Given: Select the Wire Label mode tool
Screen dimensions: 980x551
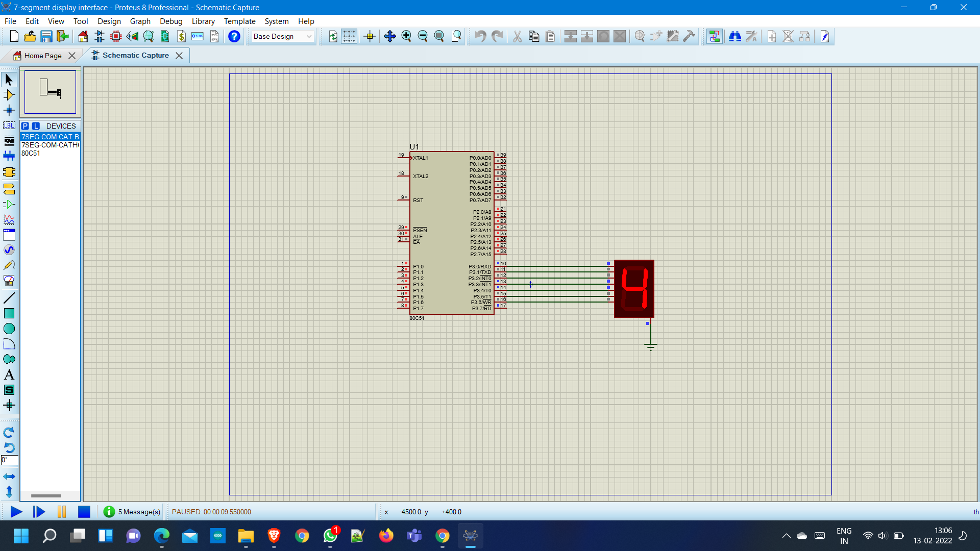Looking at the screenshot, I should (x=9, y=125).
